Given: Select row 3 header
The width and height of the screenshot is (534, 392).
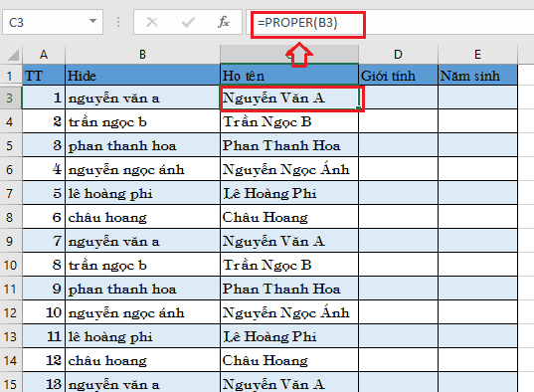Looking at the screenshot, I should [x=10, y=98].
